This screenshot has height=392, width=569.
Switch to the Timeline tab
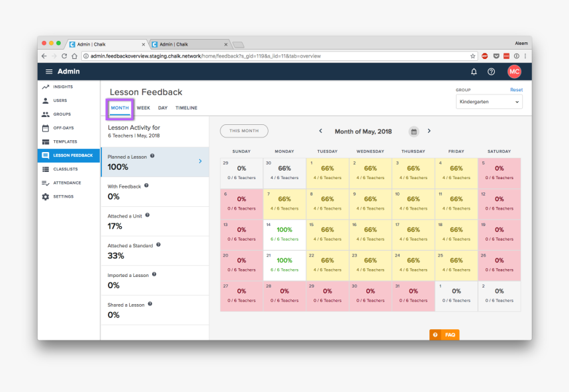click(186, 108)
